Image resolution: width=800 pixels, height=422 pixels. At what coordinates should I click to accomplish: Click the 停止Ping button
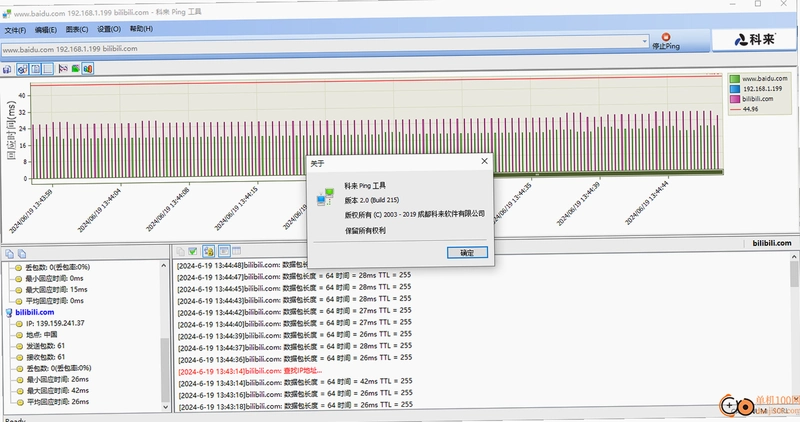666,41
